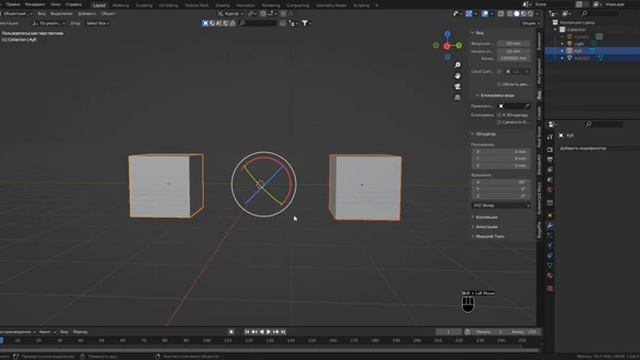Click the blue Z axis on navigation gizmo

click(447, 34)
